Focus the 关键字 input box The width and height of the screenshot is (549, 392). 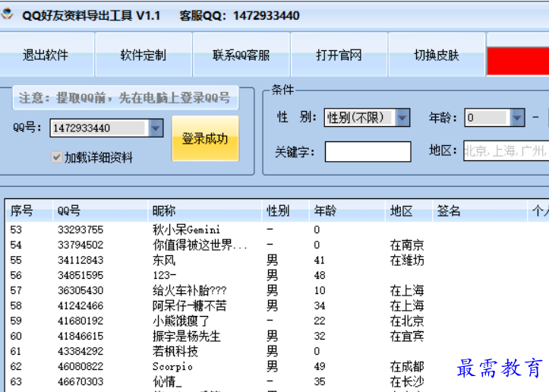[x=368, y=151]
